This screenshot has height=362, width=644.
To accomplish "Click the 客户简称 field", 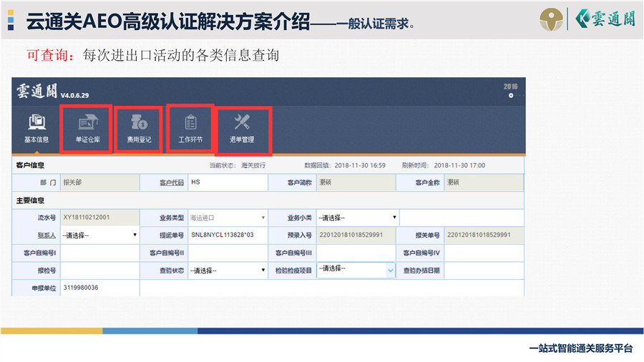I will tap(356, 182).
